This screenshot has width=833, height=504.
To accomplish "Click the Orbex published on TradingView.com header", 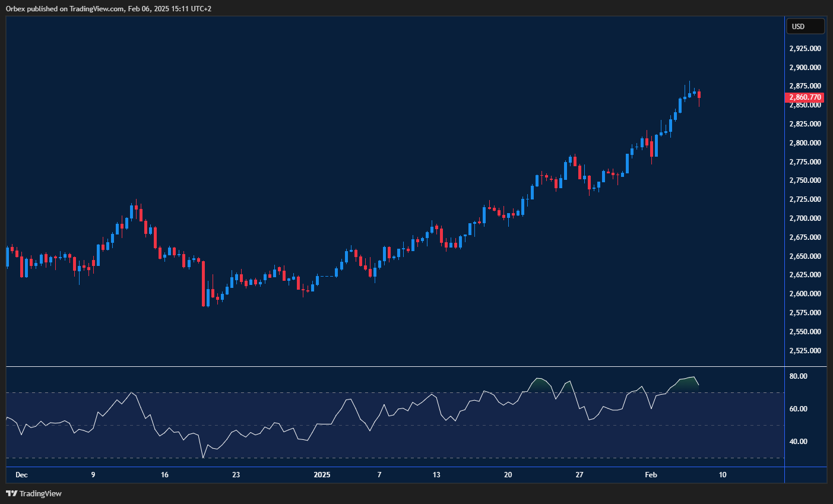I will point(108,8).
